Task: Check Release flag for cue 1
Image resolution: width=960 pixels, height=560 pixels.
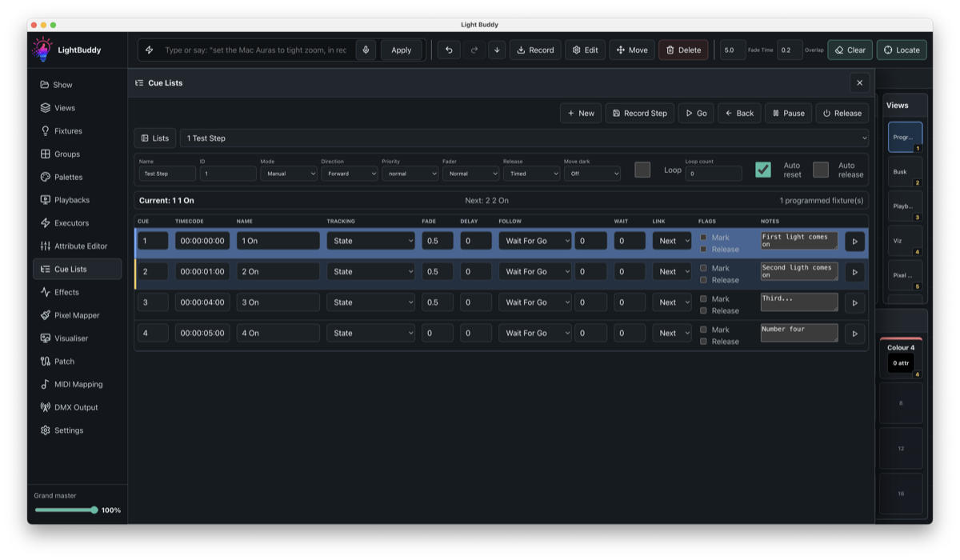Action: [x=703, y=249]
